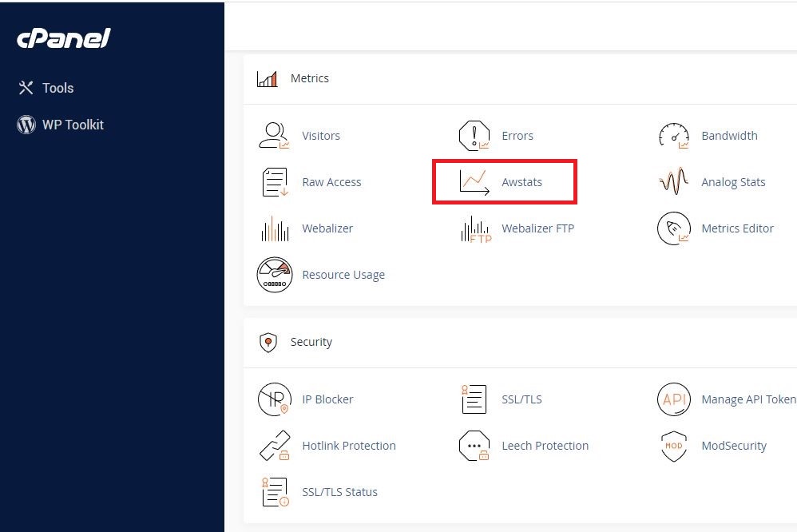Open the Awstats link
The image size is (797, 532).
point(521,182)
